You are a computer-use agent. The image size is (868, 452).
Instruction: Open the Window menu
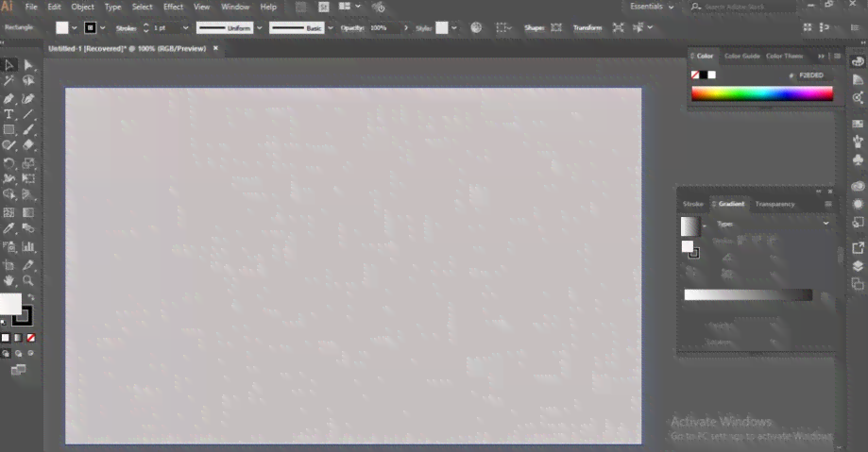(x=235, y=7)
